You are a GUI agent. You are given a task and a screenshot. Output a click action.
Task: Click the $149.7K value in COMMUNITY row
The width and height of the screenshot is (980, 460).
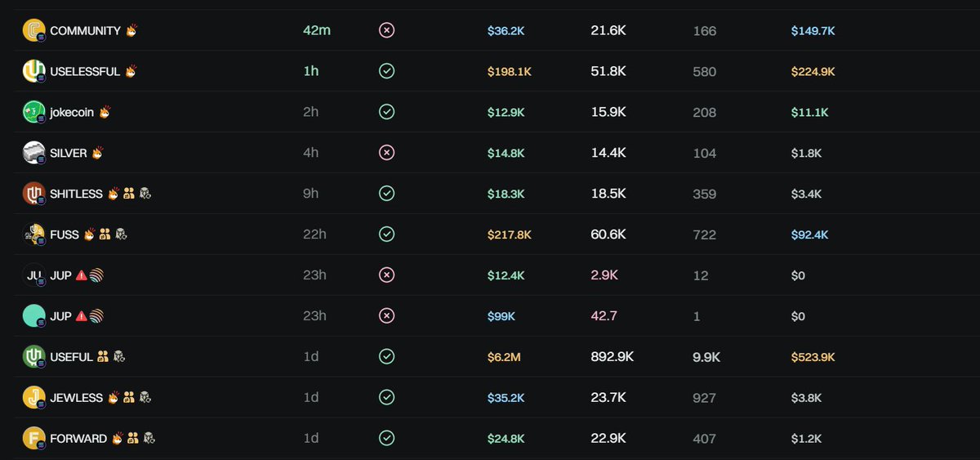pyautogui.click(x=813, y=30)
